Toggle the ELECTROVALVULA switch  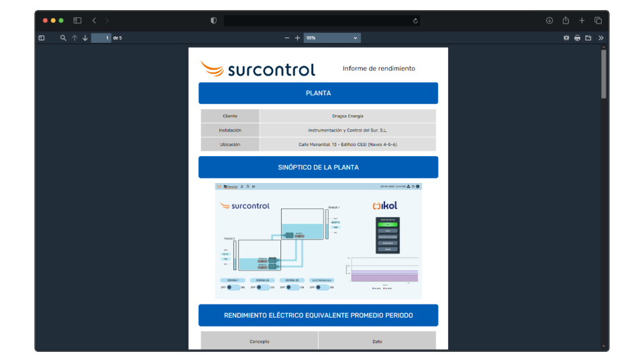[x=321, y=287]
